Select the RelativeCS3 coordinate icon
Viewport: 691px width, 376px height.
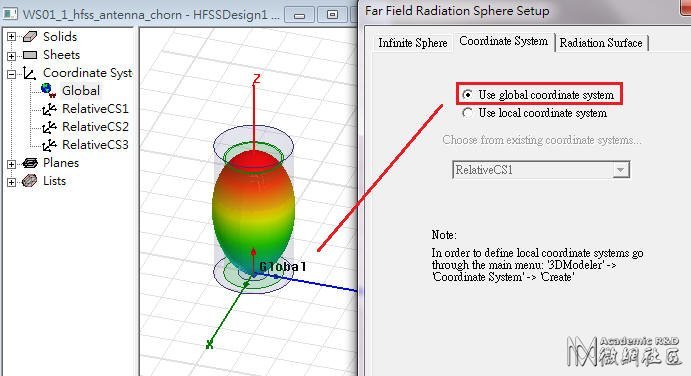click(x=49, y=145)
